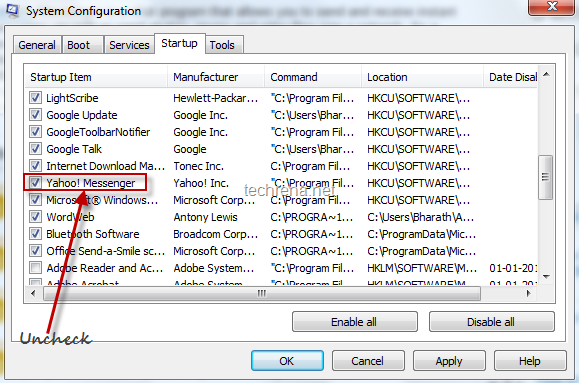Select the Startup tab
579x383 pixels.
[179, 44]
